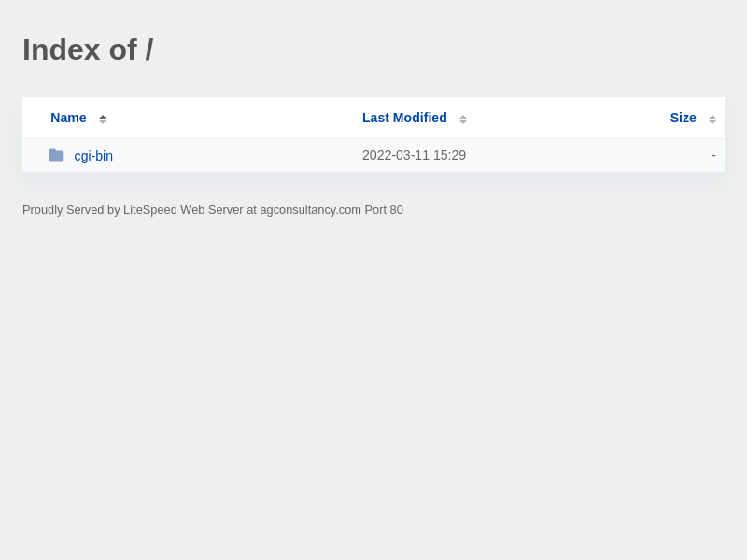Viewport: 747px width, 560px height.
Task: Click the sort arrows beside Last Modified
Action: click(x=463, y=119)
